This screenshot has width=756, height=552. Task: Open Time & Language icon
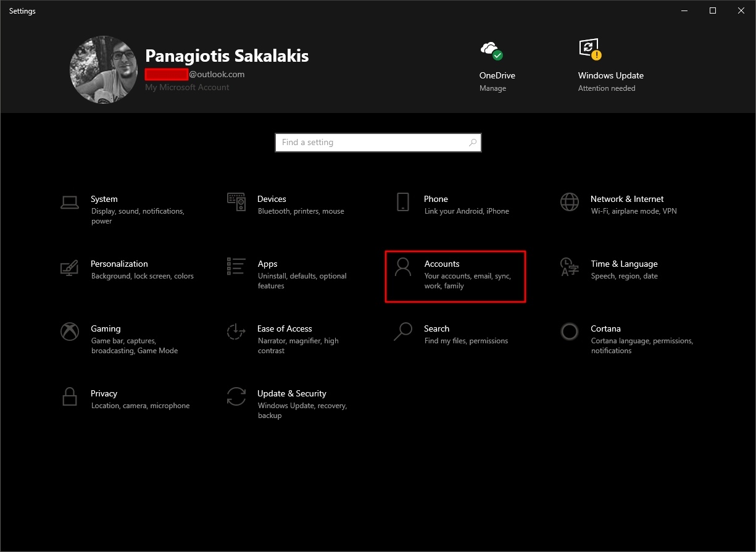point(569,267)
